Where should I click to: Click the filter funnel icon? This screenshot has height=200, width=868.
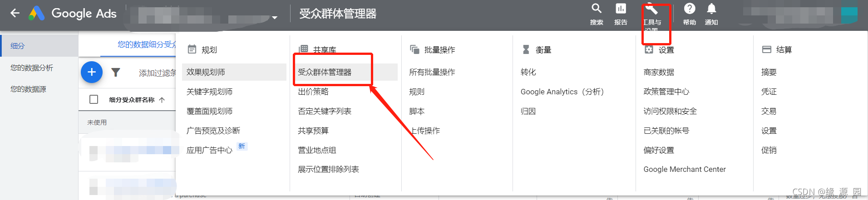click(116, 72)
